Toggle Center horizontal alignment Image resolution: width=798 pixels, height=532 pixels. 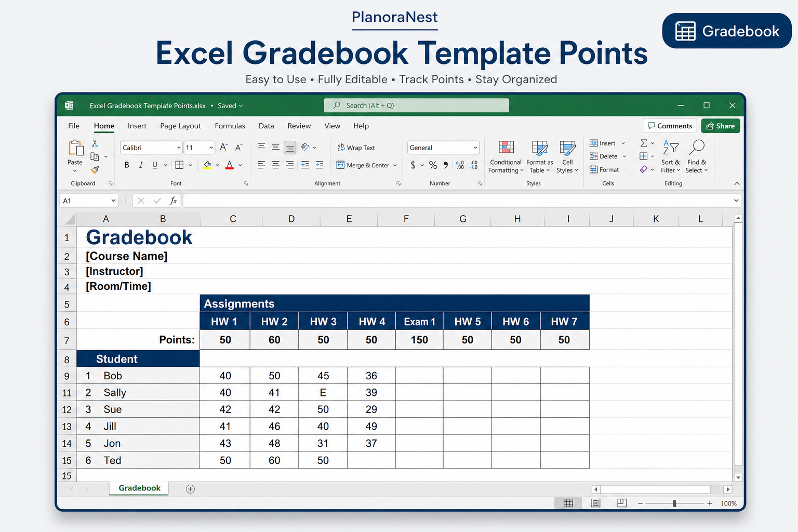tap(275, 165)
